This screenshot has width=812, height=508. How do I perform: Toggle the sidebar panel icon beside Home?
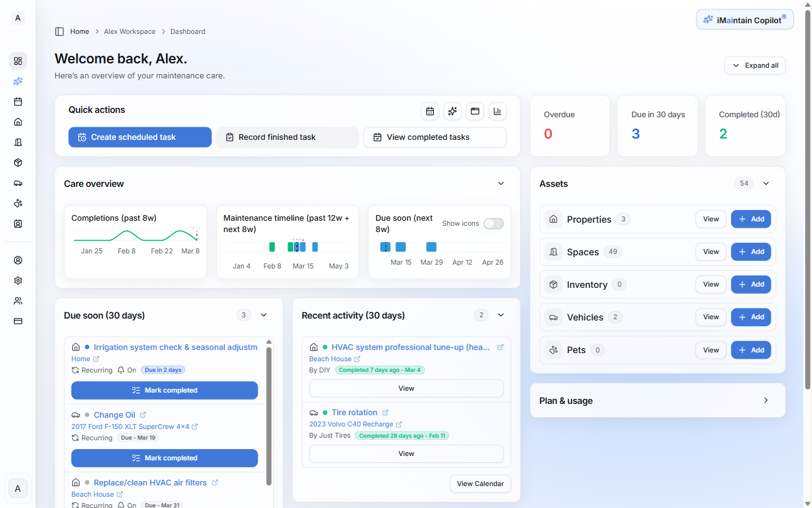[60, 31]
